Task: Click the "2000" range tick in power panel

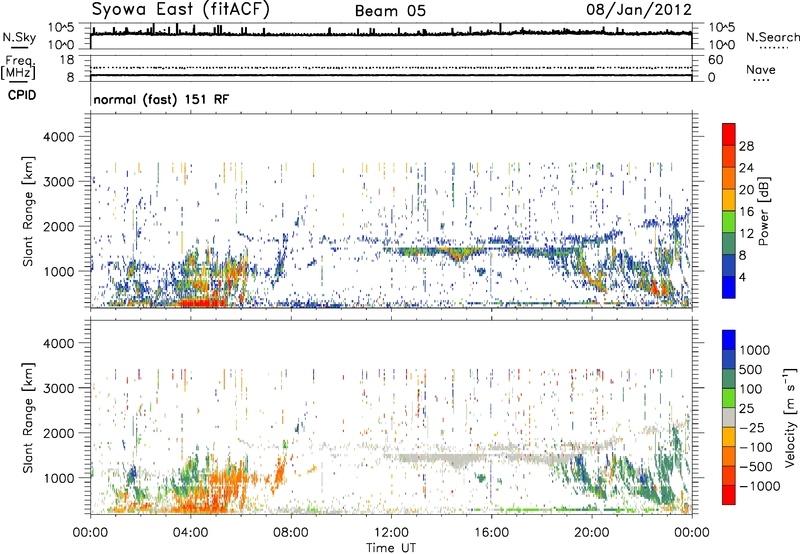Action: (x=58, y=226)
